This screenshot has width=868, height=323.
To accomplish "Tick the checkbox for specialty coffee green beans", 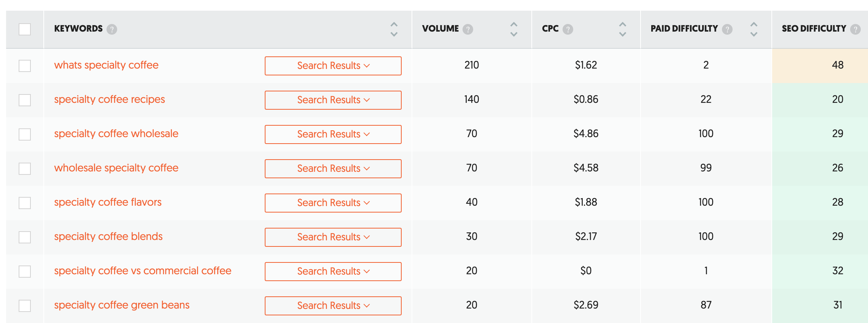I will (x=25, y=306).
